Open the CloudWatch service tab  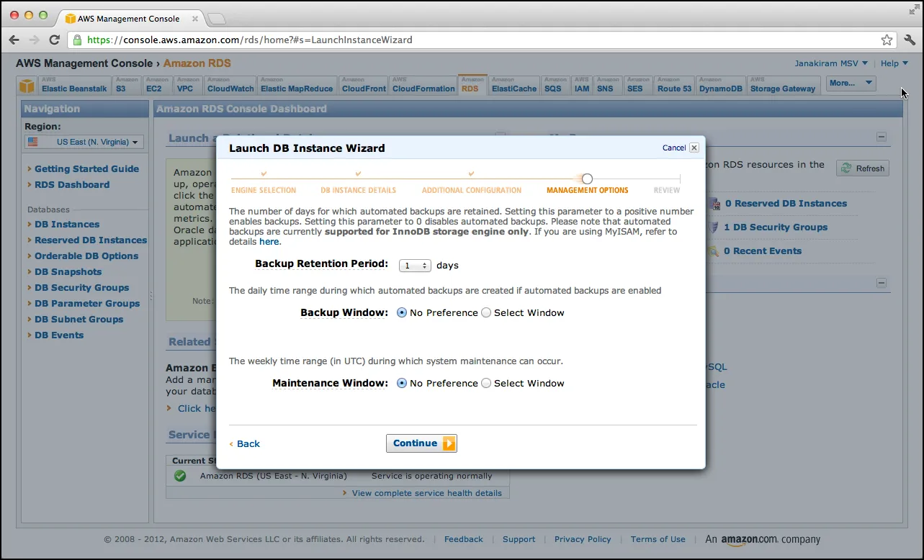click(x=230, y=85)
